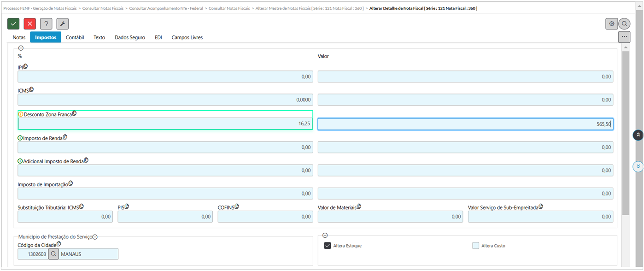Image resolution: width=644 pixels, height=271 pixels.
Task: Open the three-dots more options button
Action: tap(624, 37)
